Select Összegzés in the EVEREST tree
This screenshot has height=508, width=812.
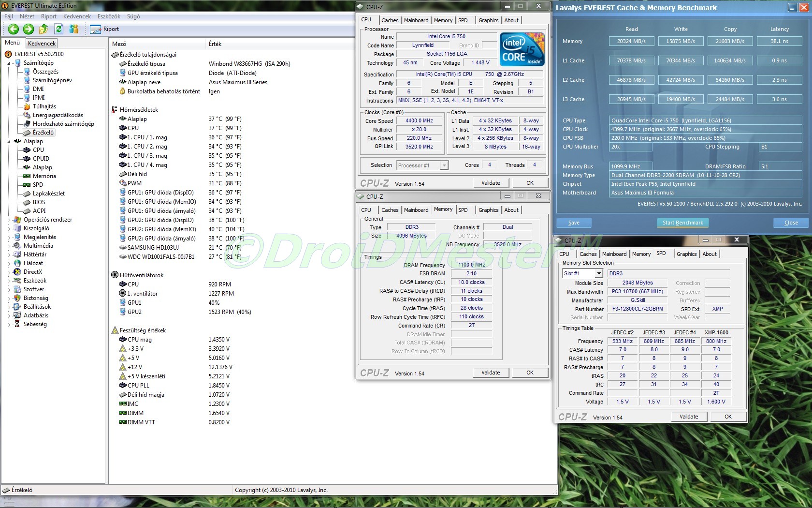click(45, 72)
